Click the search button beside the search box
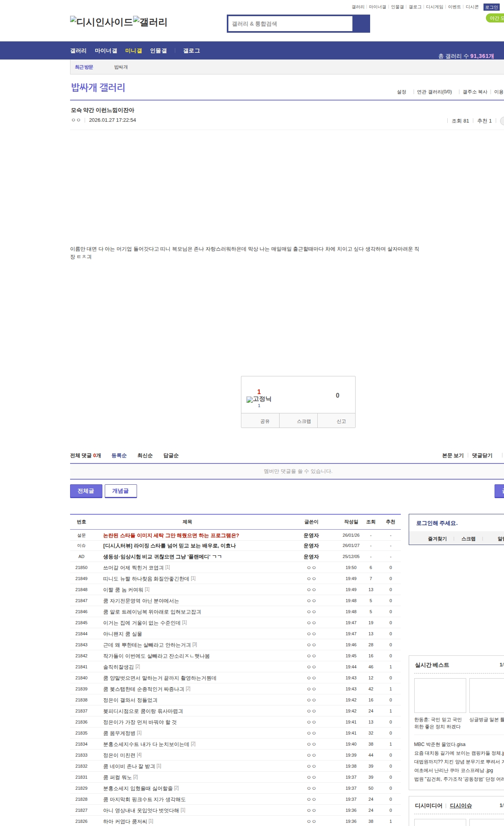The height and width of the screenshot is (826, 504). click(361, 24)
